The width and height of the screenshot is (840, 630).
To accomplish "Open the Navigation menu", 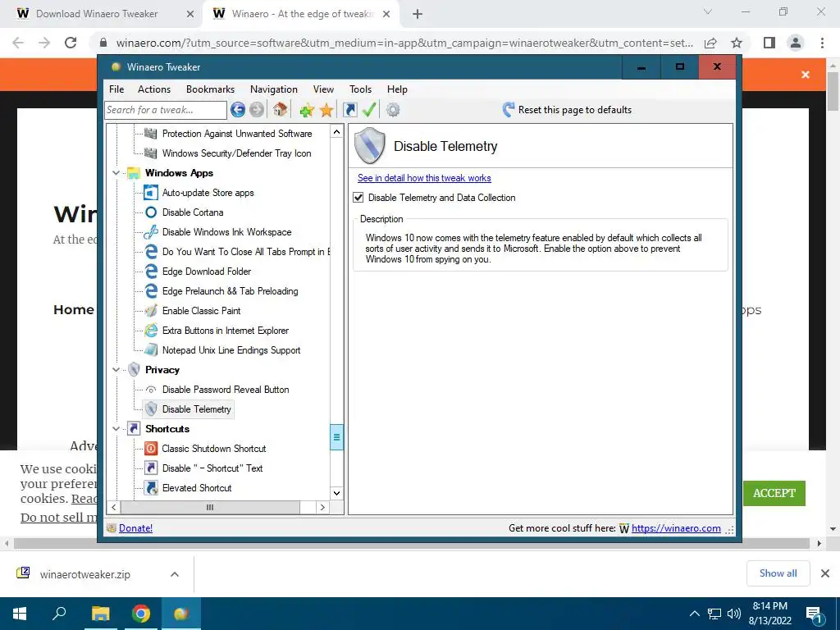I will [274, 89].
